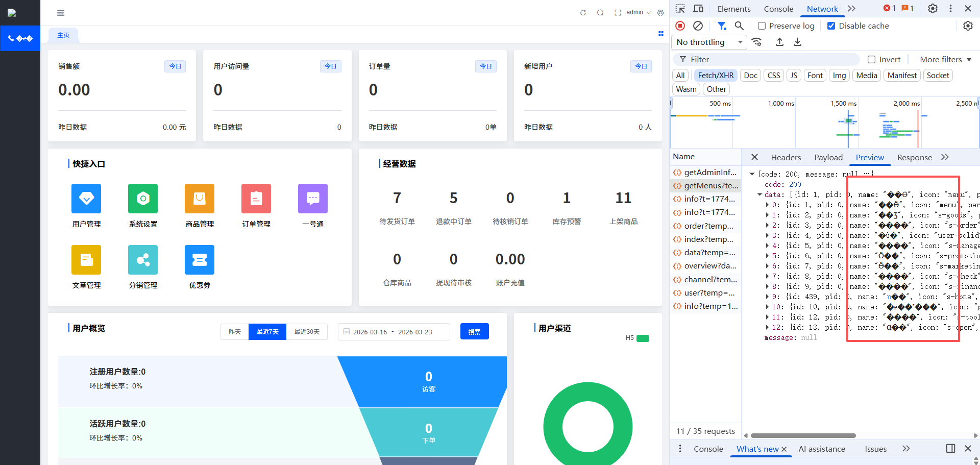Toggle the sidebar hamburger menu icon
The width and height of the screenshot is (980, 465).
[61, 13]
